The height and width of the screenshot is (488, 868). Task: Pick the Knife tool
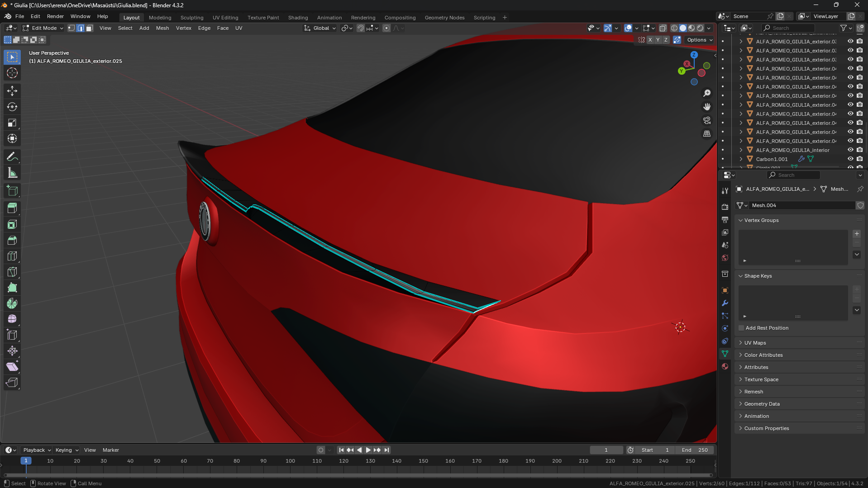click(12, 272)
